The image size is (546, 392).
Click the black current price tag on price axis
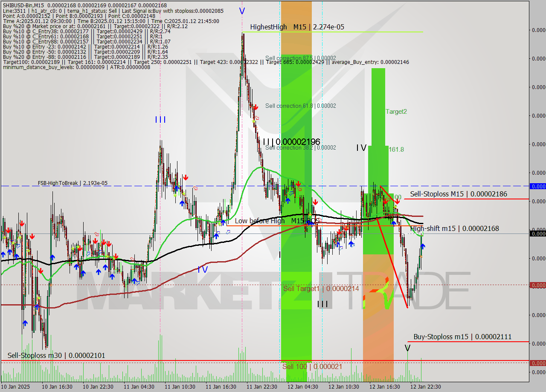pyautogui.click(x=537, y=233)
